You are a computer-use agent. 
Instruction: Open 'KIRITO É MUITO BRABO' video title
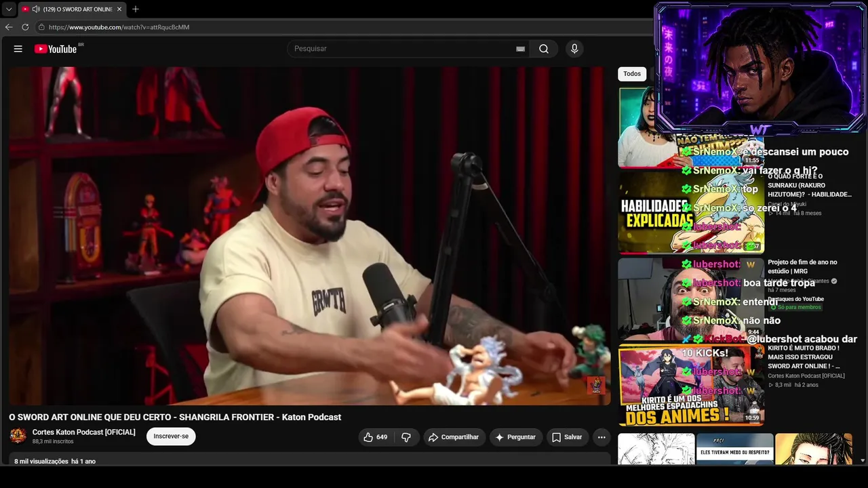tap(804, 357)
